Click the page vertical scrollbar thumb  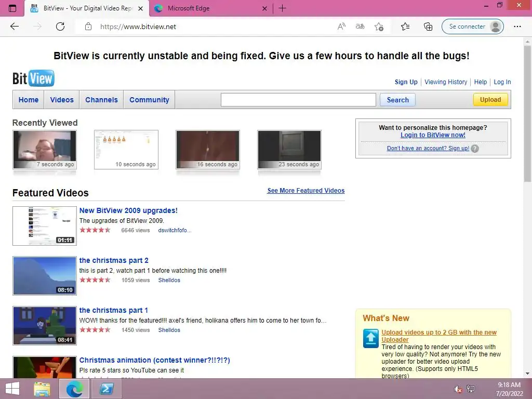[527, 114]
